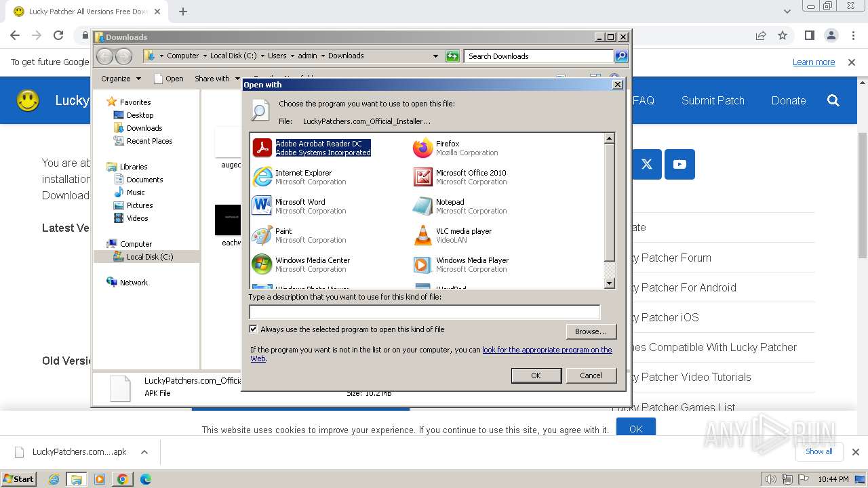Viewport: 868px width, 488px height.
Task: Open the Chrome share page icon
Action: tap(761, 35)
